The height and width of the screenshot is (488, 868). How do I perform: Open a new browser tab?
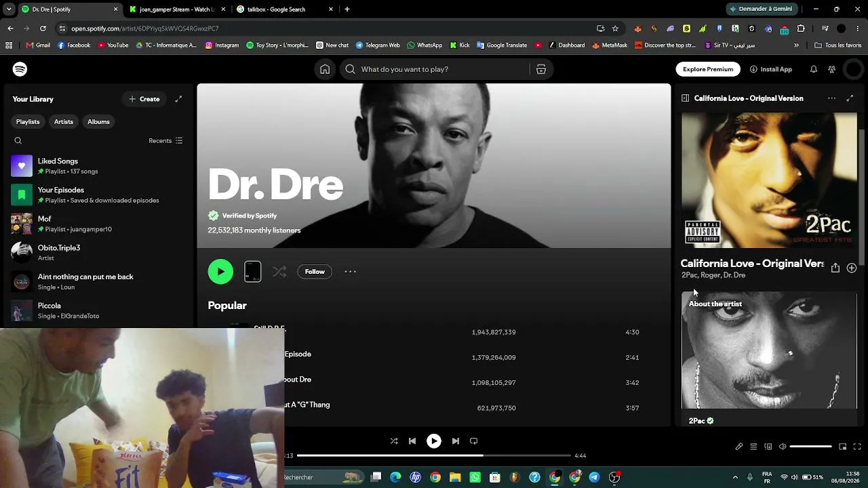tap(347, 9)
